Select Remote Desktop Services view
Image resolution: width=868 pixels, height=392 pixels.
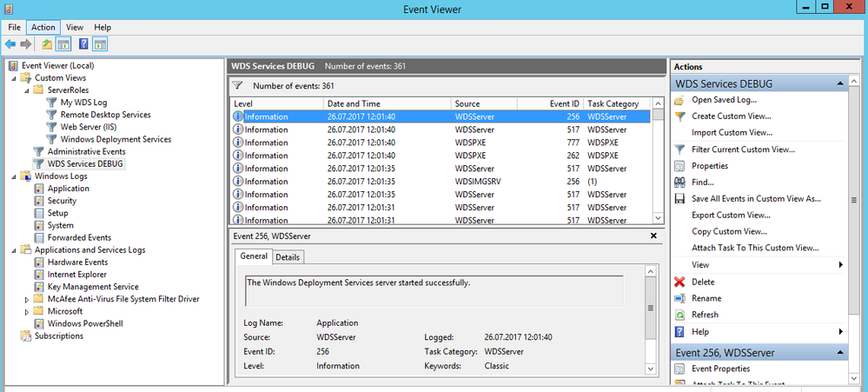105,115
